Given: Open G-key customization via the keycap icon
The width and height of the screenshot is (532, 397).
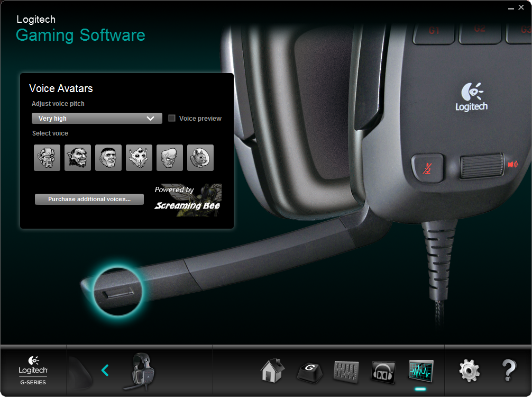Looking at the screenshot, I should [309, 371].
